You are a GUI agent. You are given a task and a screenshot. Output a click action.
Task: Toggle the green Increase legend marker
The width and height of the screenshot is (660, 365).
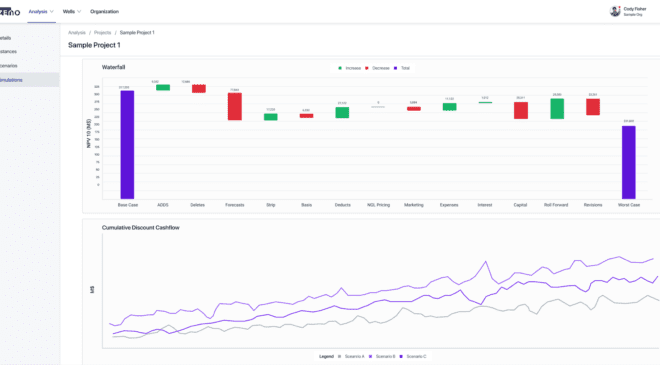(x=340, y=68)
